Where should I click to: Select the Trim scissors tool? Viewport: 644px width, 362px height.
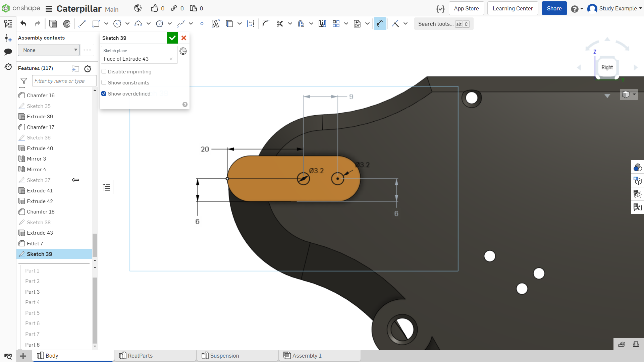[x=280, y=24]
